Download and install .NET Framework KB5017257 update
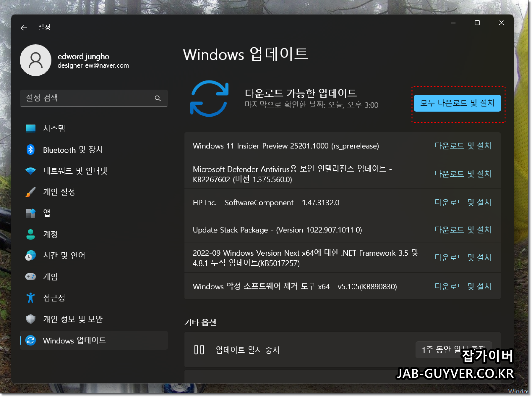The image size is (532, 397). pos(463,258)
